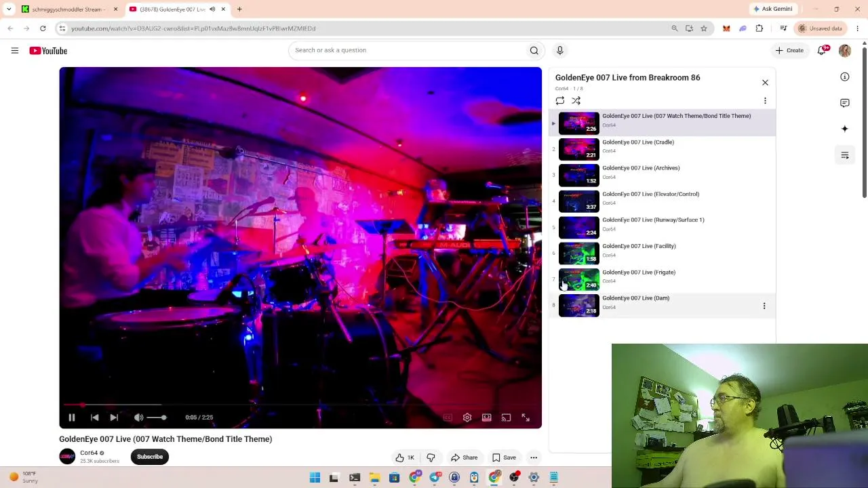The height and width of the screenshot is (488, 868).
Task: Open Ask Gemini in the browser
Action: [772, 9]
